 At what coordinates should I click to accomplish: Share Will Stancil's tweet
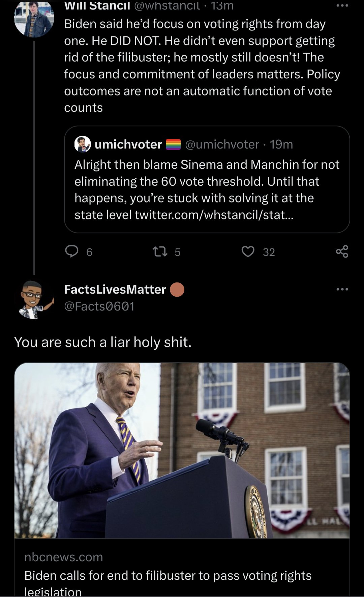[342, 251]
